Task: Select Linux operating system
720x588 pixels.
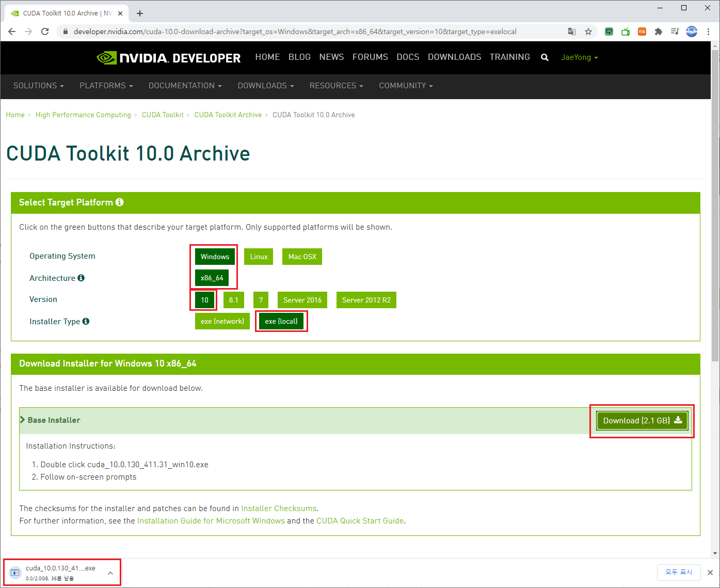Action: click(259, 257)
